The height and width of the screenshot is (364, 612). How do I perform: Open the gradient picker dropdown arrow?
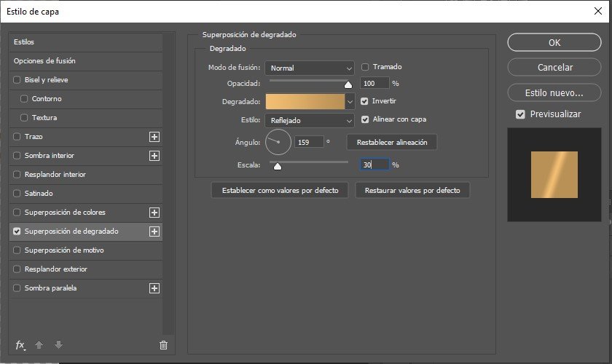point(349,102)
